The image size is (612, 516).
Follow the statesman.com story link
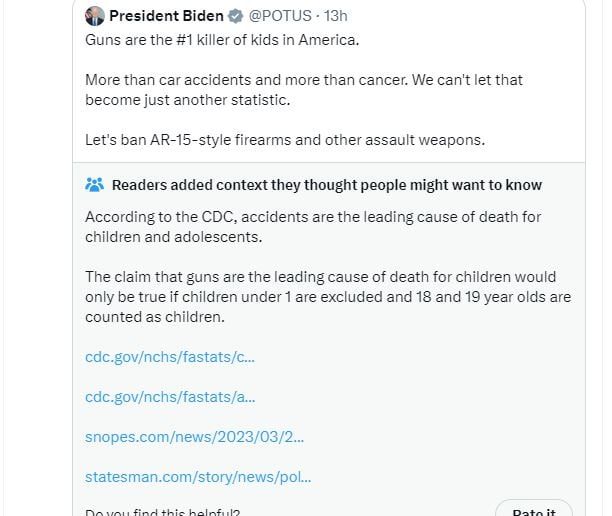198,476
